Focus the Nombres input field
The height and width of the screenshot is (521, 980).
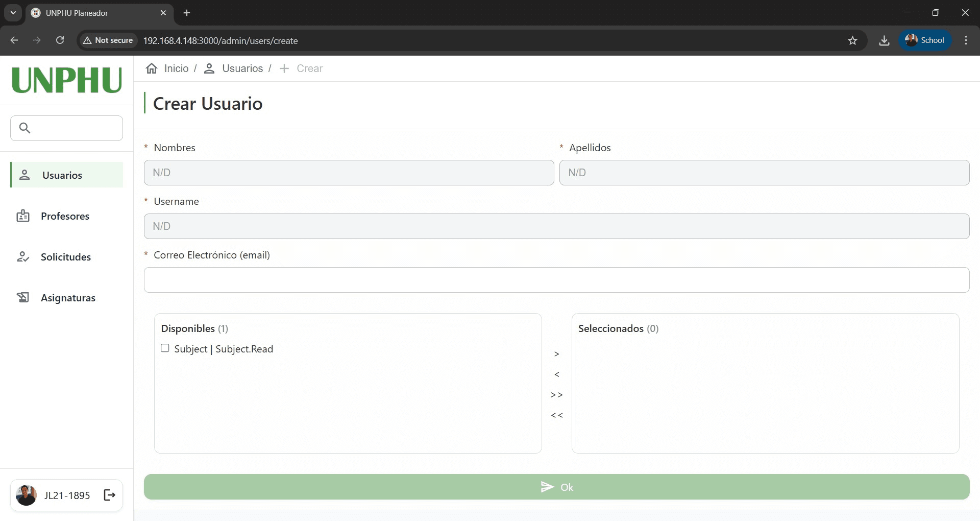349,173
